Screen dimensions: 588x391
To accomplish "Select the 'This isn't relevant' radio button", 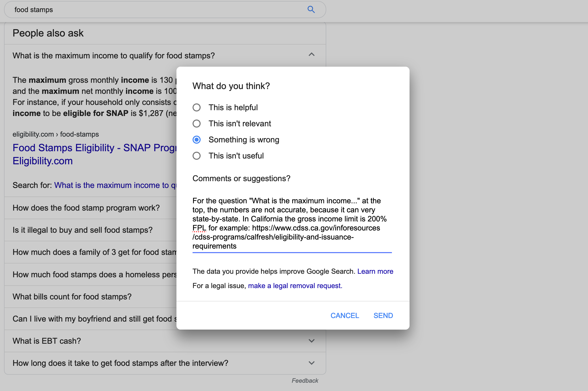I will pos(197,124).
